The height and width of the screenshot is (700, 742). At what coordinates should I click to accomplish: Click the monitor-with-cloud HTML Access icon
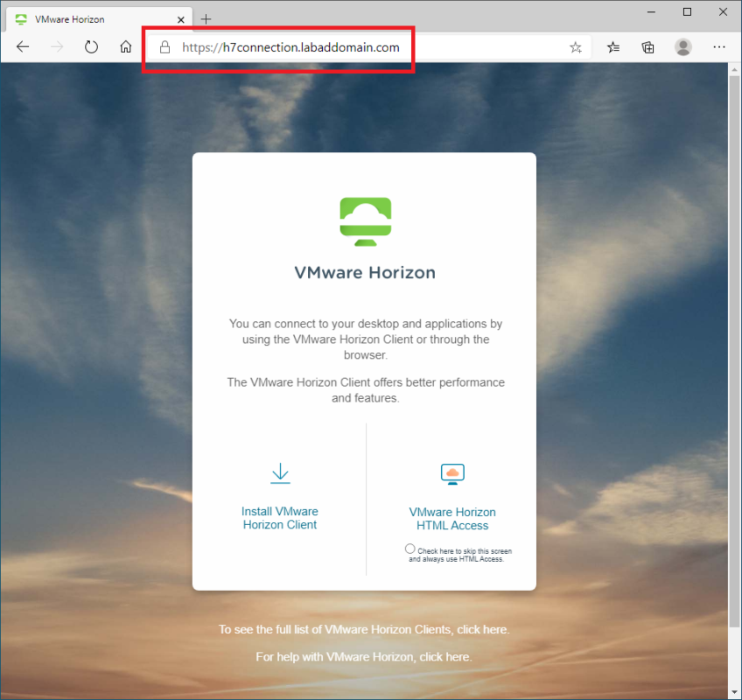pos(452,473)
